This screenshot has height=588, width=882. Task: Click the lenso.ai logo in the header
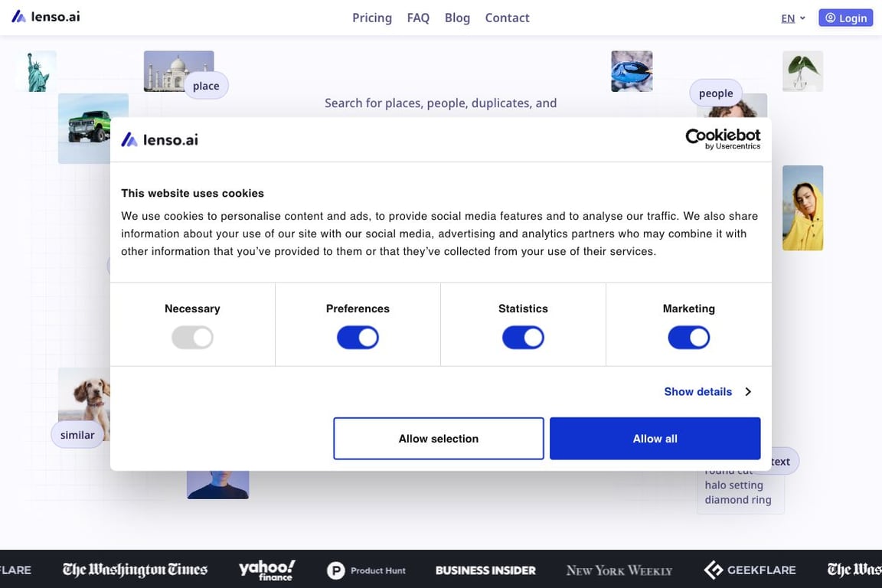tap(46, 17)
